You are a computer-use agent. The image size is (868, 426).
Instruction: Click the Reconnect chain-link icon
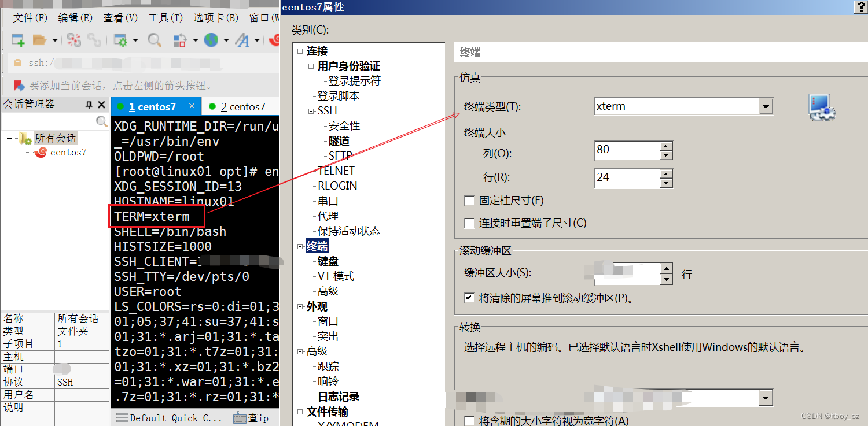click(x=94, y=40)
